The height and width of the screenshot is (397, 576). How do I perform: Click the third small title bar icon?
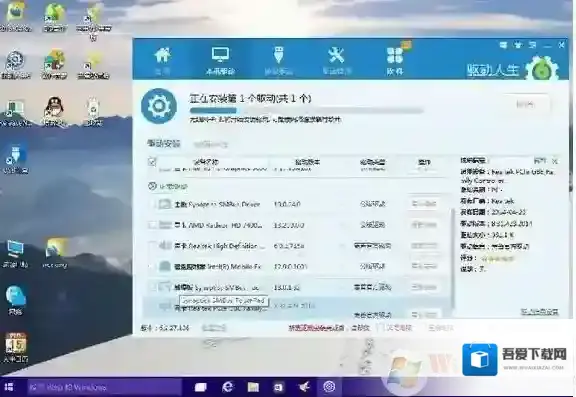(x=533, y=45)
